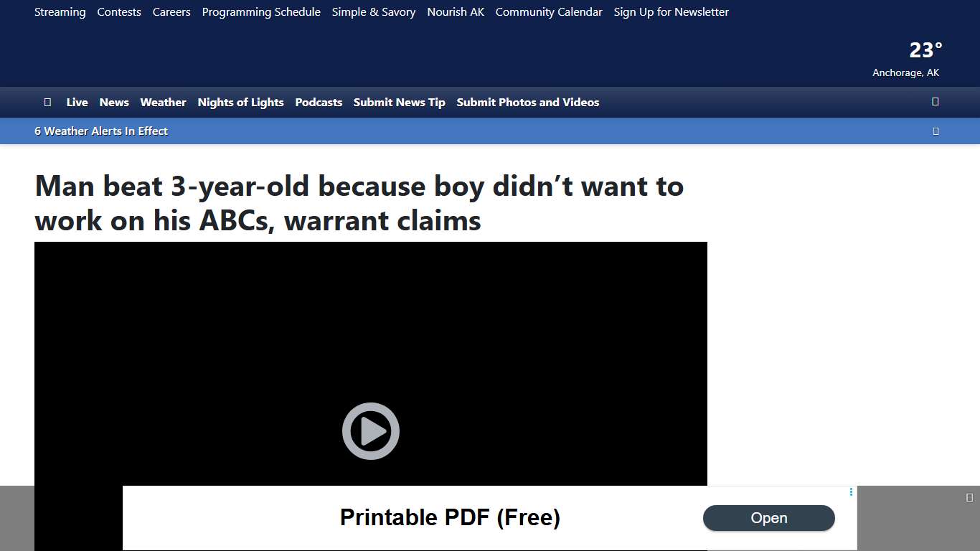980x551 pixels.
Task: Select Nights of Lights in the navigation
Action: click(240, 103)
